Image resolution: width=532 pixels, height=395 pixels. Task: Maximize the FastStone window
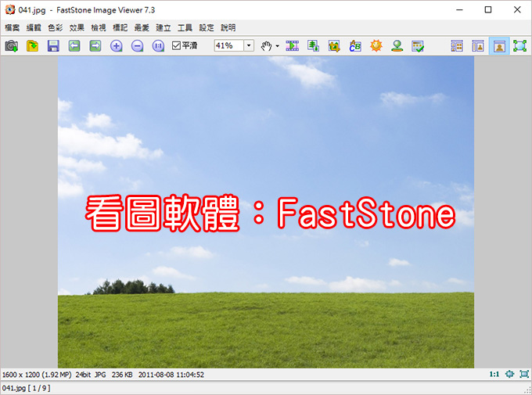click(488, 9)
